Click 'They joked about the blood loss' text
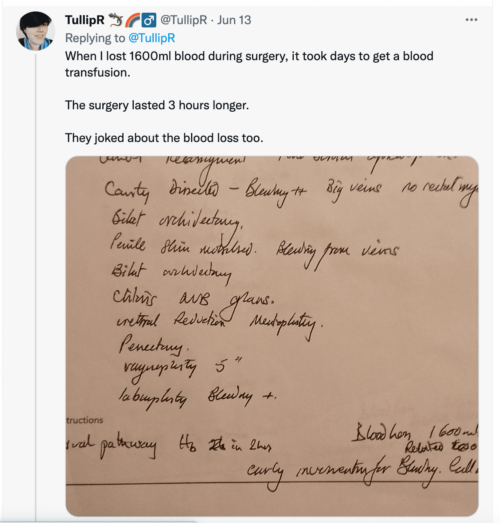The width and height of the screenshot is (500, 523). pyautogui.click(x=164, y=138)
